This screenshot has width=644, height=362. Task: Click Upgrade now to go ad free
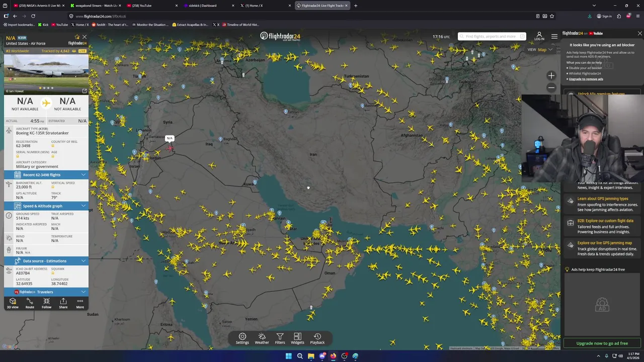point(602,343)
